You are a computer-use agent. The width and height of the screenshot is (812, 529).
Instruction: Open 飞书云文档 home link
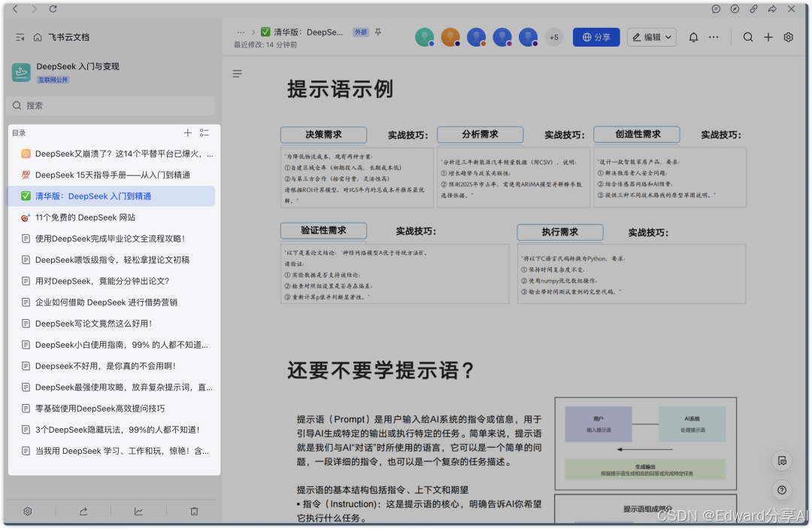click(x=69, y=38)
